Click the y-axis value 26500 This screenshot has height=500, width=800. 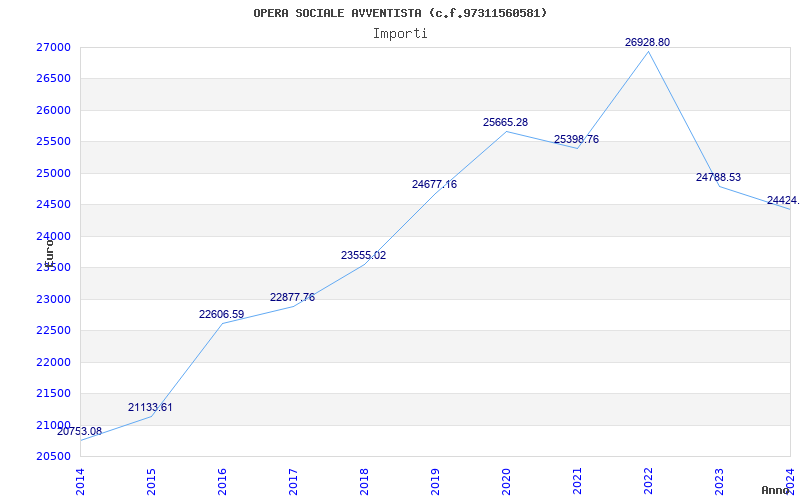(x=53, y=79)
